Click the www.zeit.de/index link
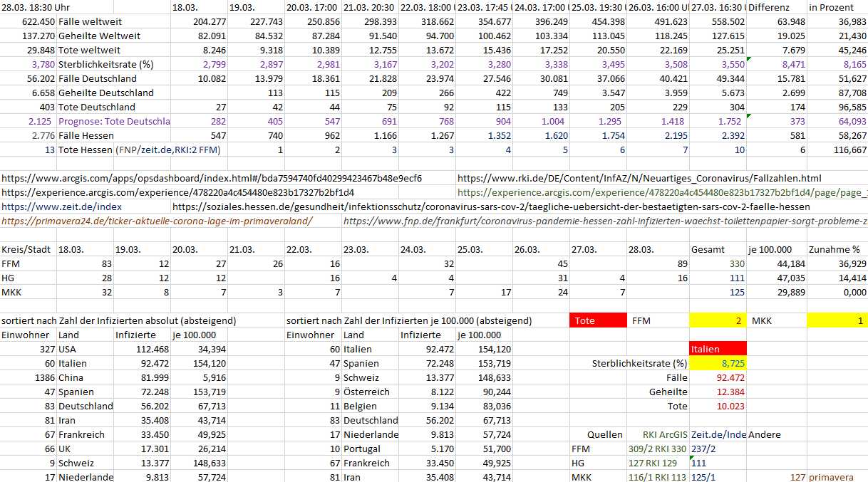868x482 pixels. [x=41, y=206]
